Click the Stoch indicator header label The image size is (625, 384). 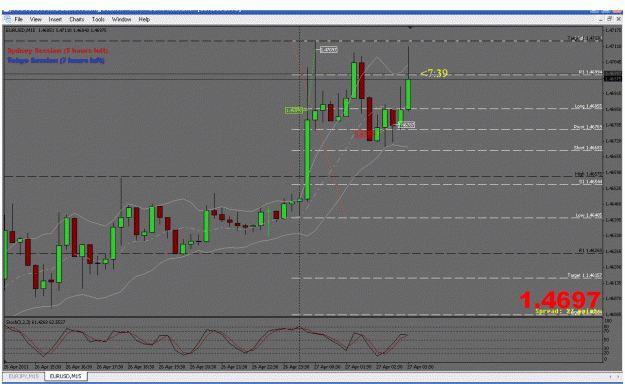tap(35, 322)
